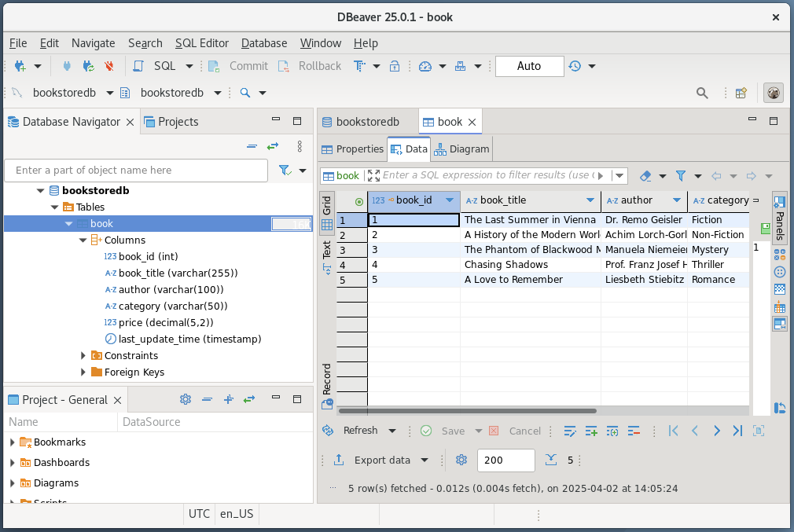Collapse the Columns node of the book table
The height and width of the screenshot is (532, 794).
(83, 240)
